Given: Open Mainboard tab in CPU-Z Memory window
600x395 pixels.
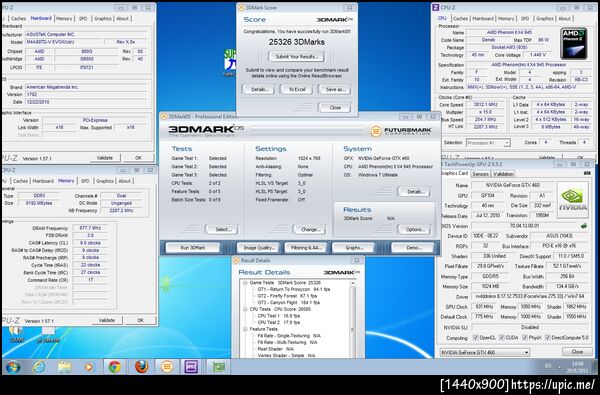Looking at the screenshot, I should pos(43,181).
